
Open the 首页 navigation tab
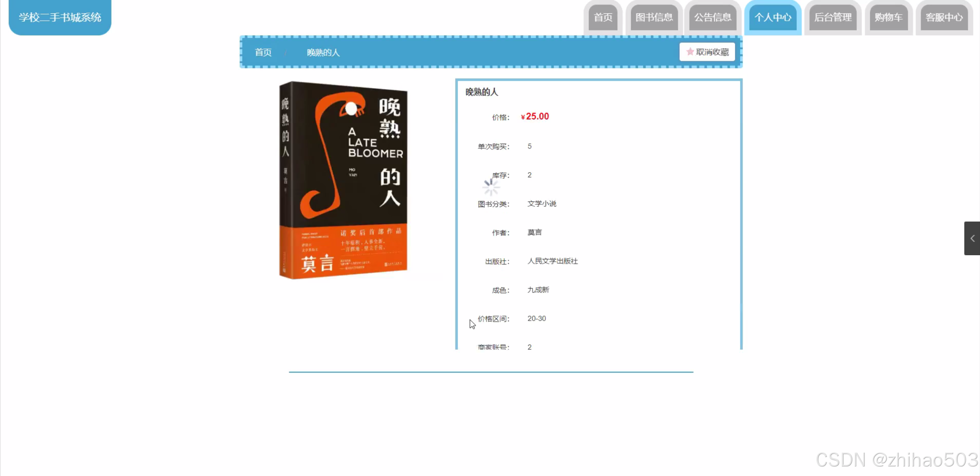click(603, 17)
